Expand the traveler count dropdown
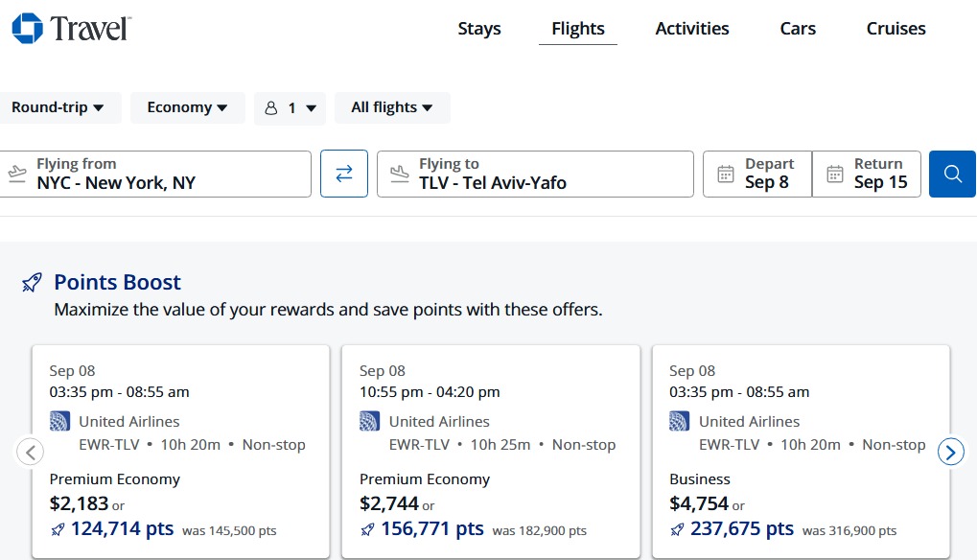977x560 pixels. point(290,108)
